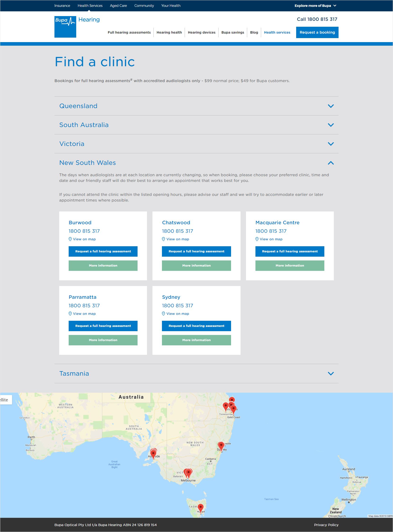
Task: Open the Aged Care top menu
Action: click(118, 6)
